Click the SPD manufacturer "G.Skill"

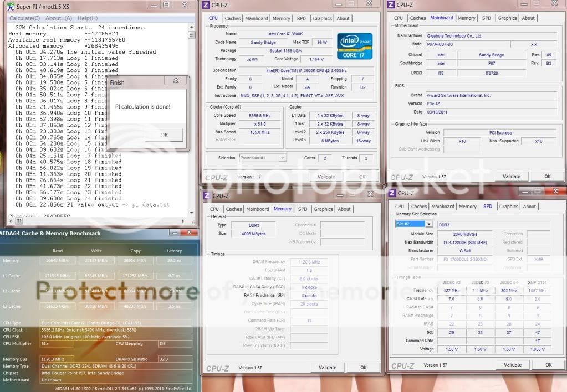[x=465, y=251]
